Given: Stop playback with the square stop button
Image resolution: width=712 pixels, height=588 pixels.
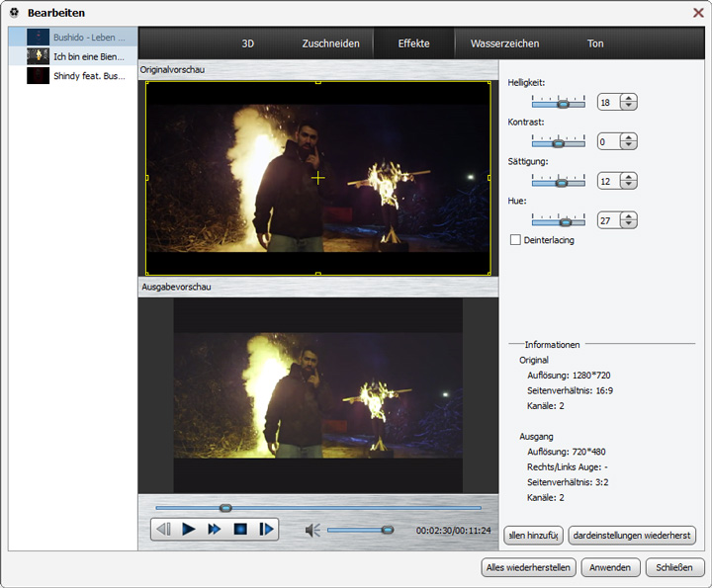Looking at the screenshot, I should click(240, 529).
